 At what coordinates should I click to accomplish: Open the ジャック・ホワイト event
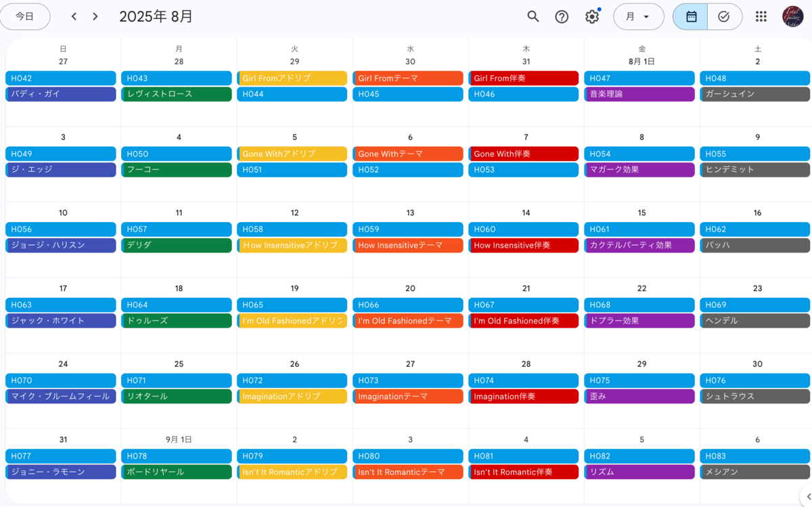(x=61, y=321)
